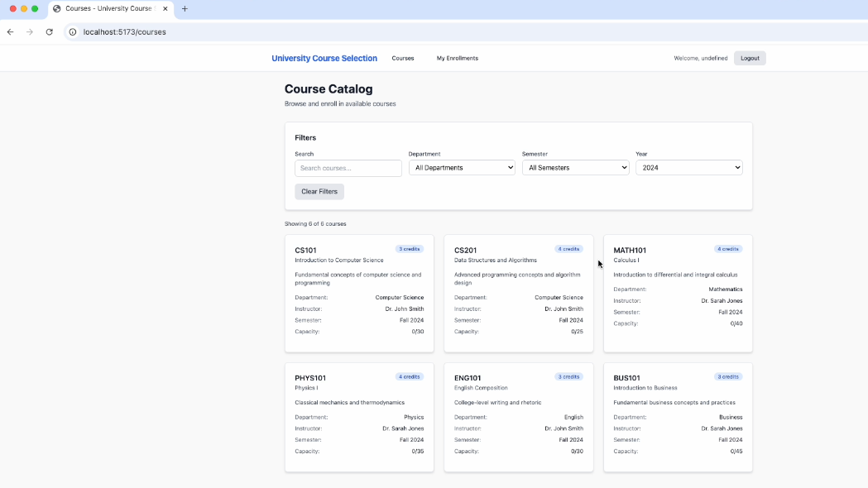Click the site info icon in address bar
Screen dimensions: 868x488
click(73, 32)
